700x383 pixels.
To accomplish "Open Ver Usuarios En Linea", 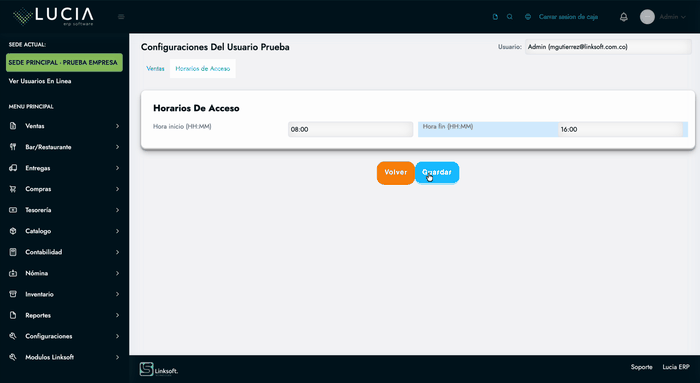I will 40,81.
